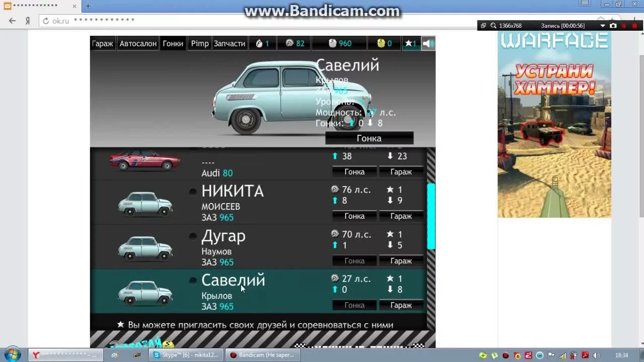Click the money icon showing 82

coord(290,44)
